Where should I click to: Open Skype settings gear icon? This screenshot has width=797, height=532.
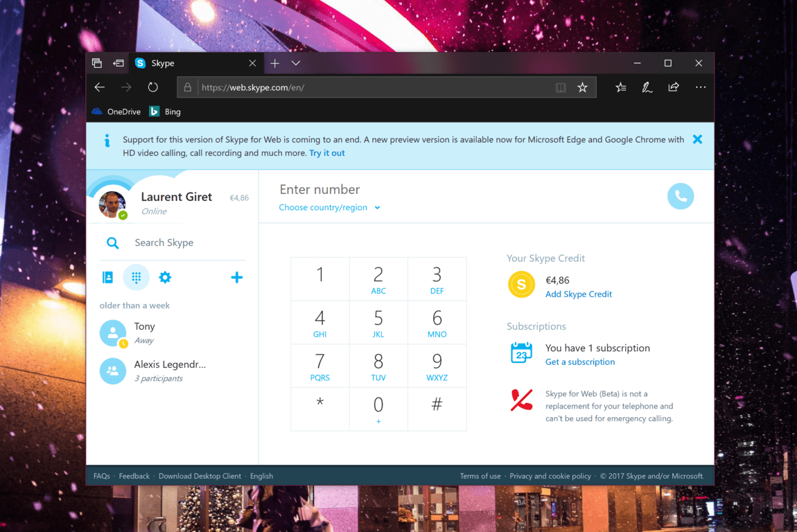(x=165, y=277)
